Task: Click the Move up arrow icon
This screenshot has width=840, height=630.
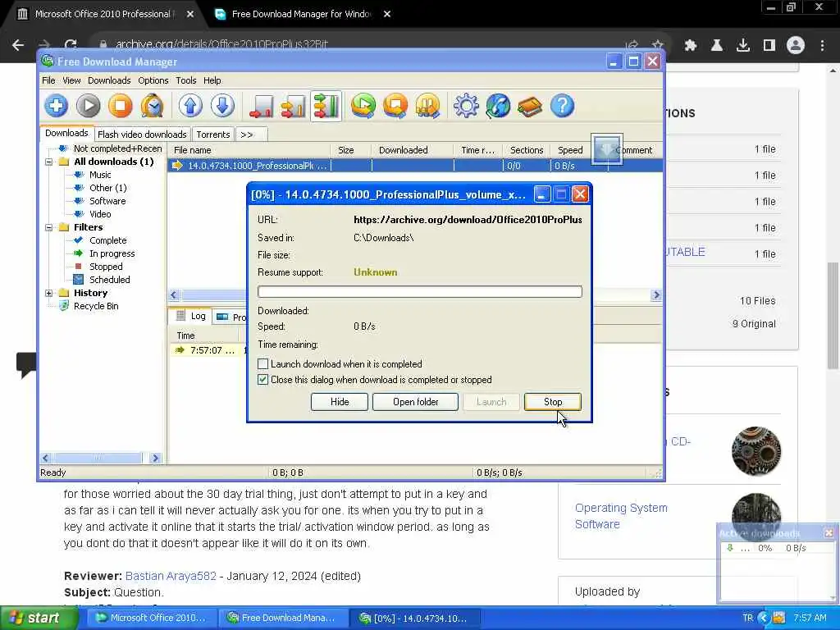Action: 190,106
